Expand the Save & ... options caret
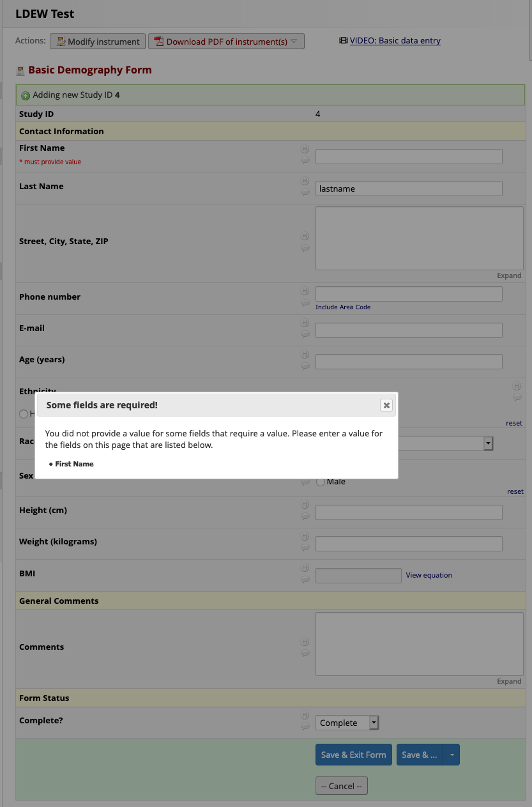 point(451,755)
